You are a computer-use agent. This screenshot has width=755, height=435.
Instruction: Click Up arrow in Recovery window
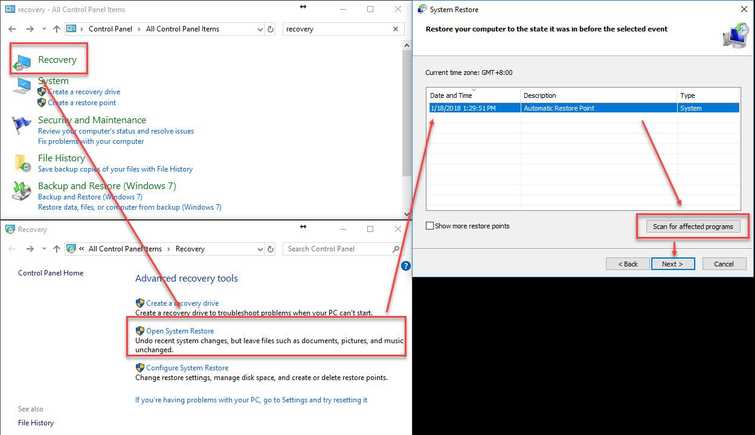56,249
